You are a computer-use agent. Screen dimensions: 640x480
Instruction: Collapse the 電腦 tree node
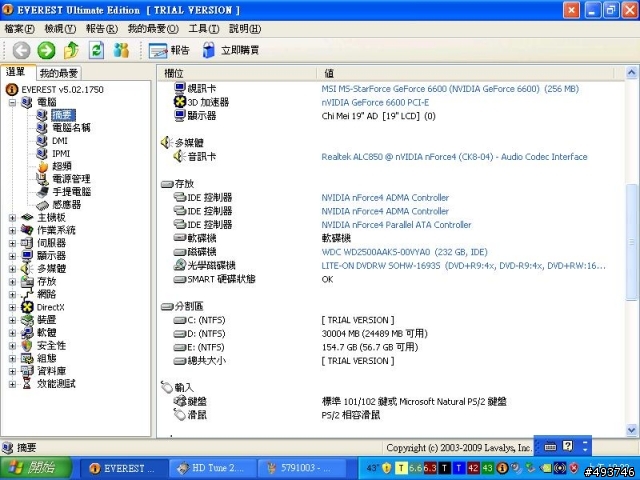12,102
